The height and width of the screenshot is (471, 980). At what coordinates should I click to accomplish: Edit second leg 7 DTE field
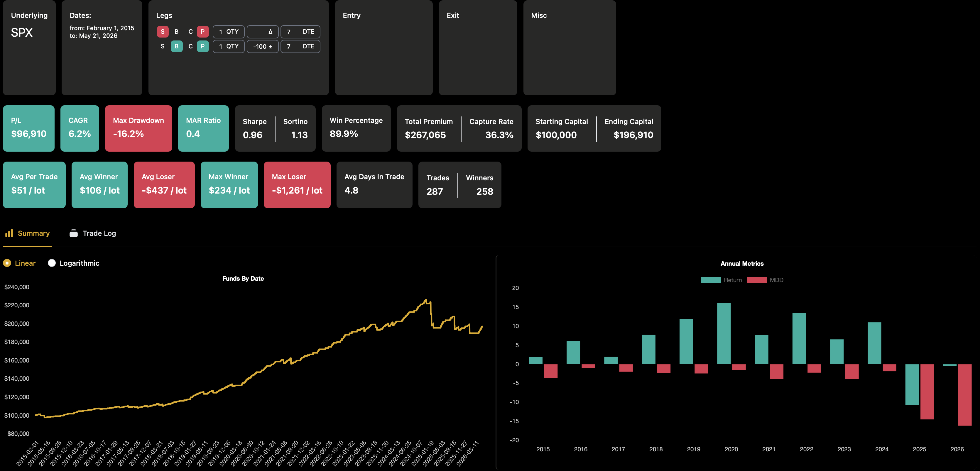(300, 46)
